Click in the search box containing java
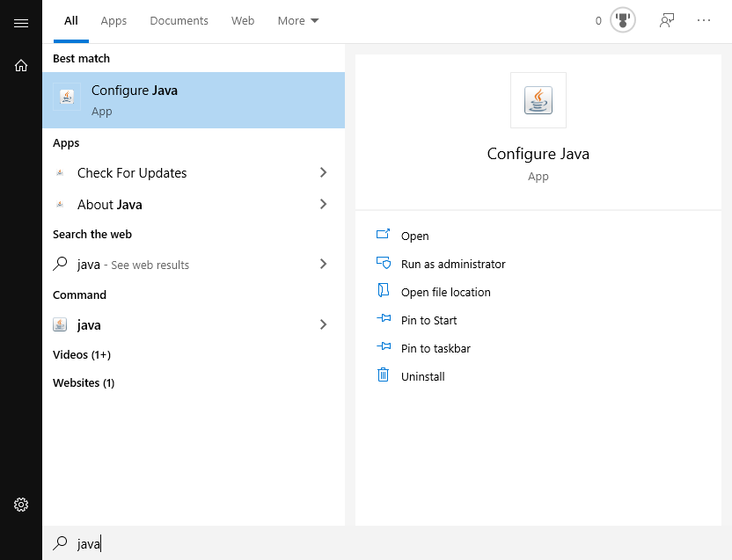732x560 pixels. [x=386, y=543]
